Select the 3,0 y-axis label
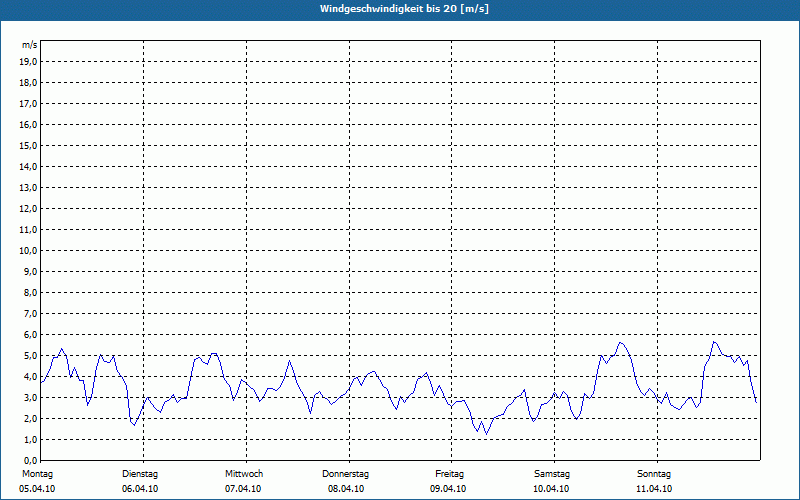This screenshot has height=500, width=800. click(x=30, y=397)
